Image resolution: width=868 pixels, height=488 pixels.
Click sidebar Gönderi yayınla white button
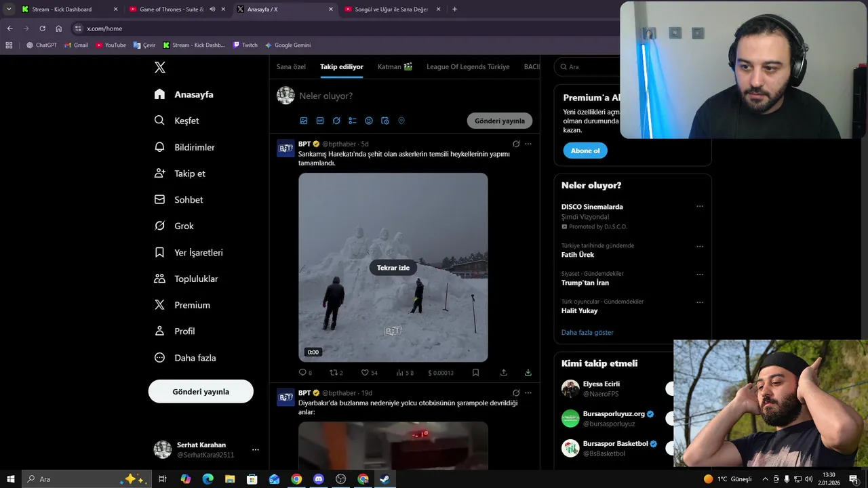pos(201,392)
